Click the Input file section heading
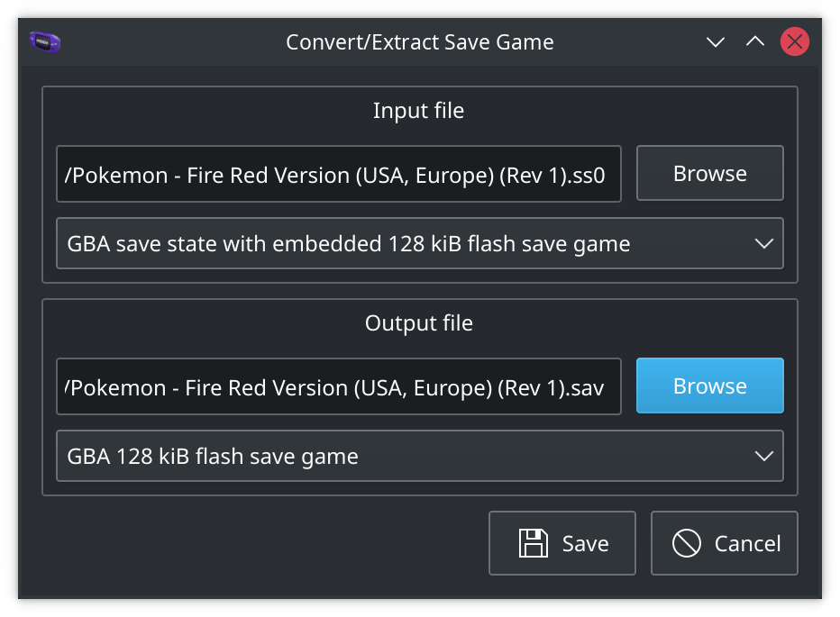The width and height of the screenshot is (840, 617). pos(419,110)
